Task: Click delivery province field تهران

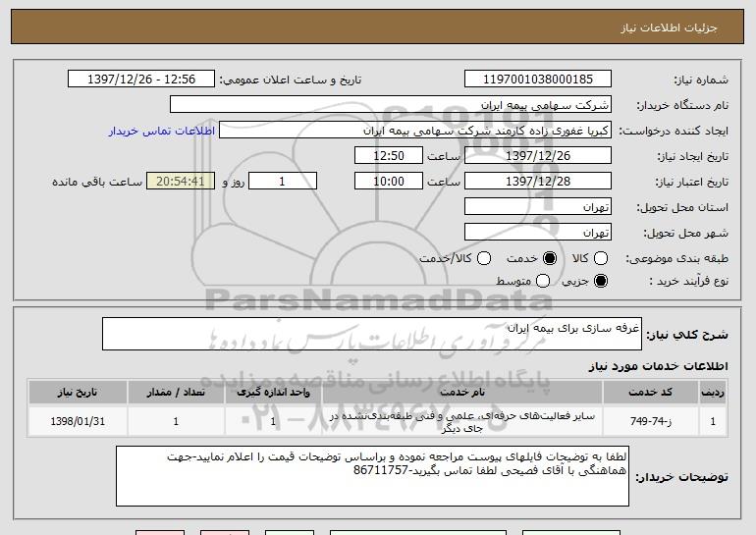Action: point(538,207)
